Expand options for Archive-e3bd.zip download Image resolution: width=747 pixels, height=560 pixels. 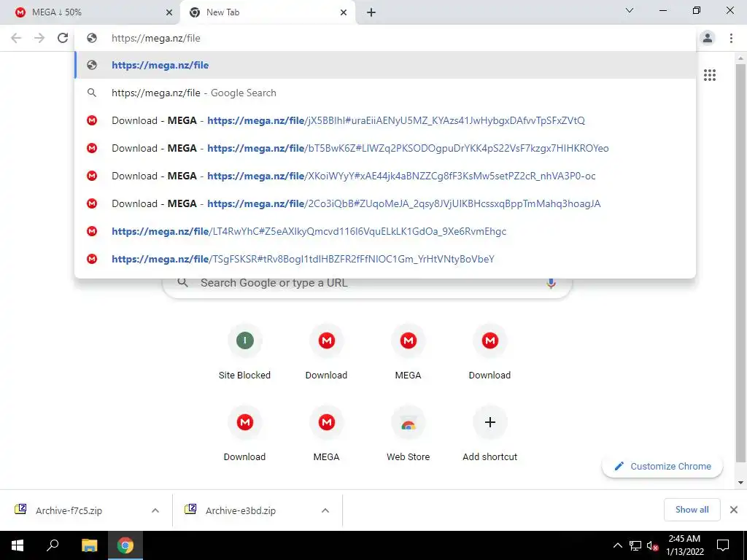[x=325, y=510]
